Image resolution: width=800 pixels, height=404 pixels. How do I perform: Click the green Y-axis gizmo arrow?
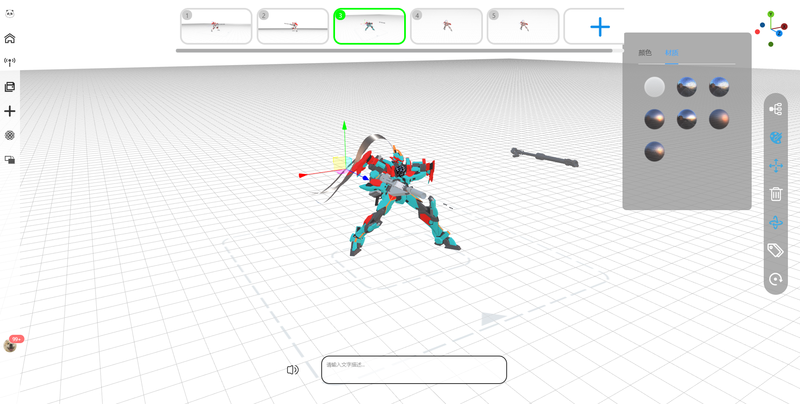pos(345,125)
